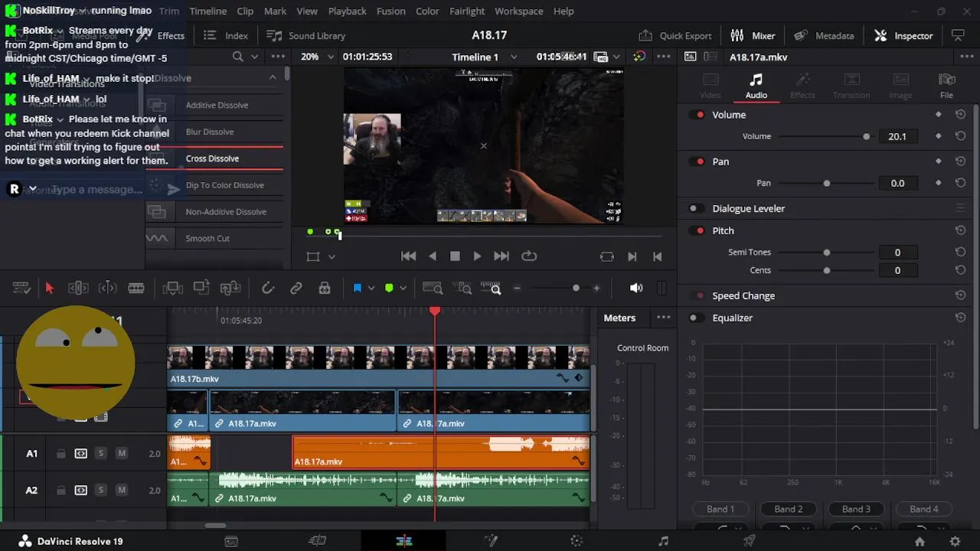Open Project Settings gear icon
Image resolution: width=980 pixels, height=551 pixels.
[955, 541]
